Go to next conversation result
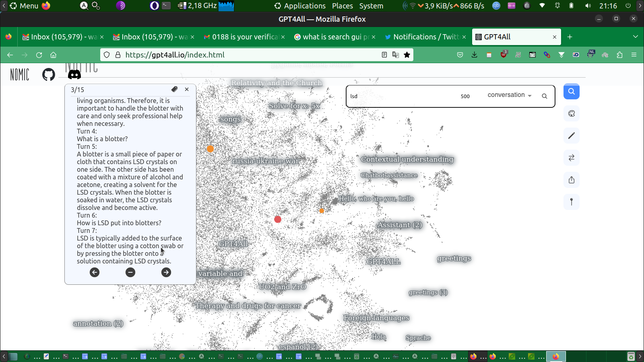 pos(166,272)
